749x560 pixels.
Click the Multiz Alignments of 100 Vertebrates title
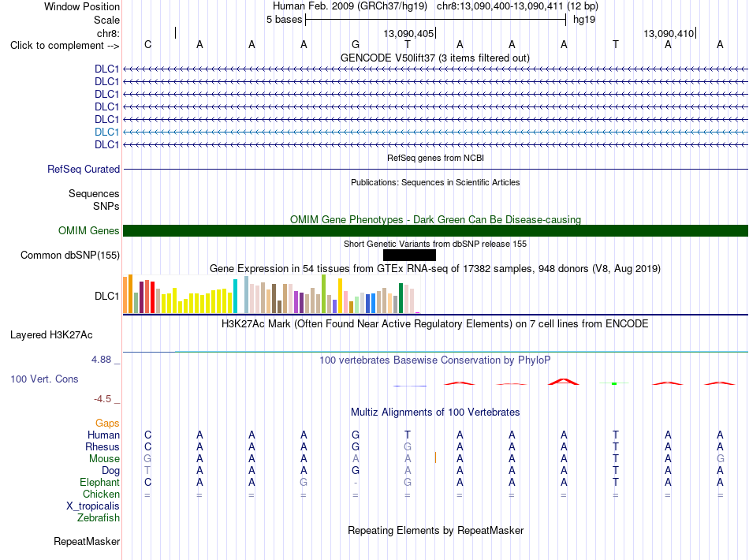pyautogui.click(x=435, y=413)
